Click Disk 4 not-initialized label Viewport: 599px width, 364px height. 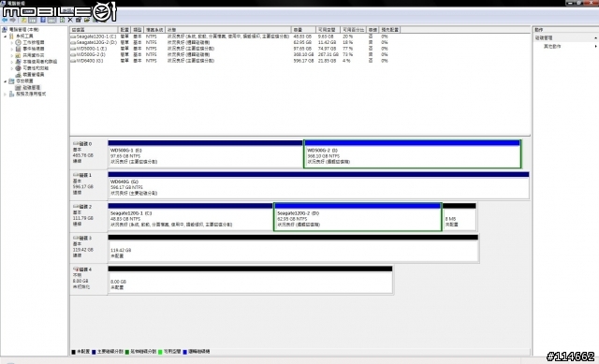(88, 280)
